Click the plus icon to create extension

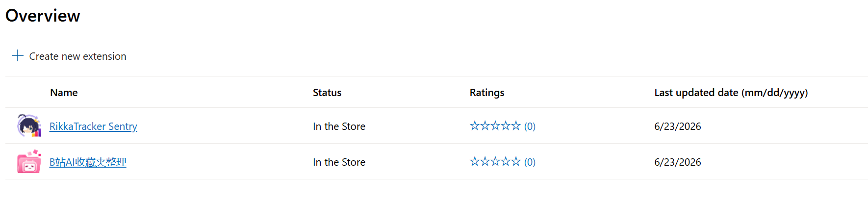pos(18,55)
